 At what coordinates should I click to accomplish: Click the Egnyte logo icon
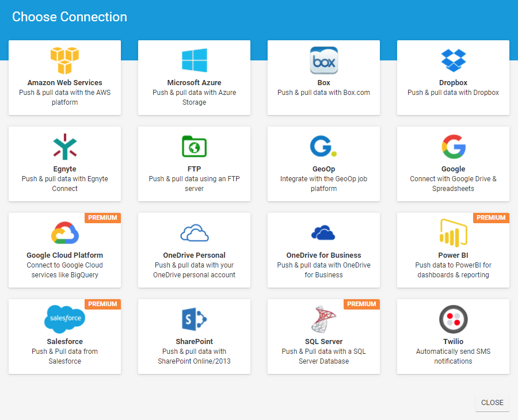click(x=64, y=147)
